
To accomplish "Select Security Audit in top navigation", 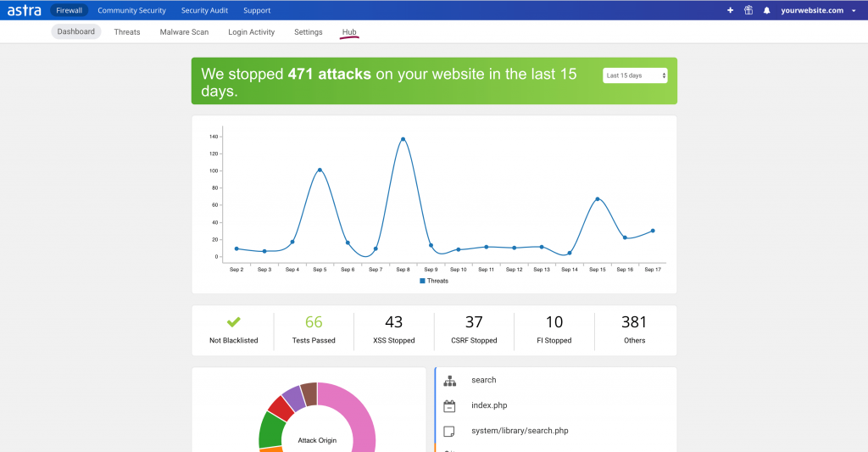I will [x=204, y=10].
